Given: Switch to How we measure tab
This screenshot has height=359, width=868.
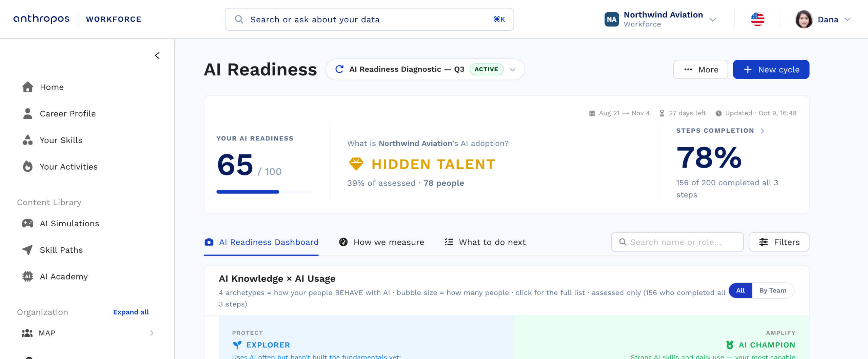Looking at the screenshot, I should pos(381,242).
